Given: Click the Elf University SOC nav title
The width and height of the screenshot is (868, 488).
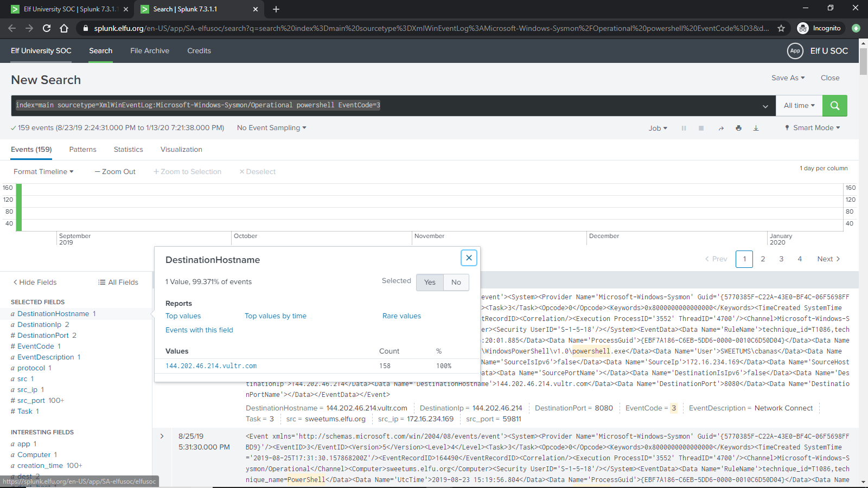Looking at the screenshot, I should (41, 51).
